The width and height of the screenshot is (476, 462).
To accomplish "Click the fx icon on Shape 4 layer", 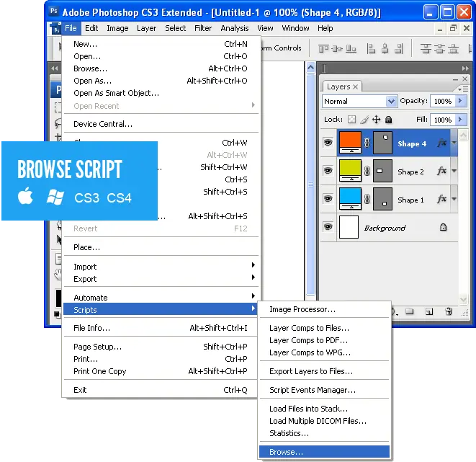I will coord(442,143).
